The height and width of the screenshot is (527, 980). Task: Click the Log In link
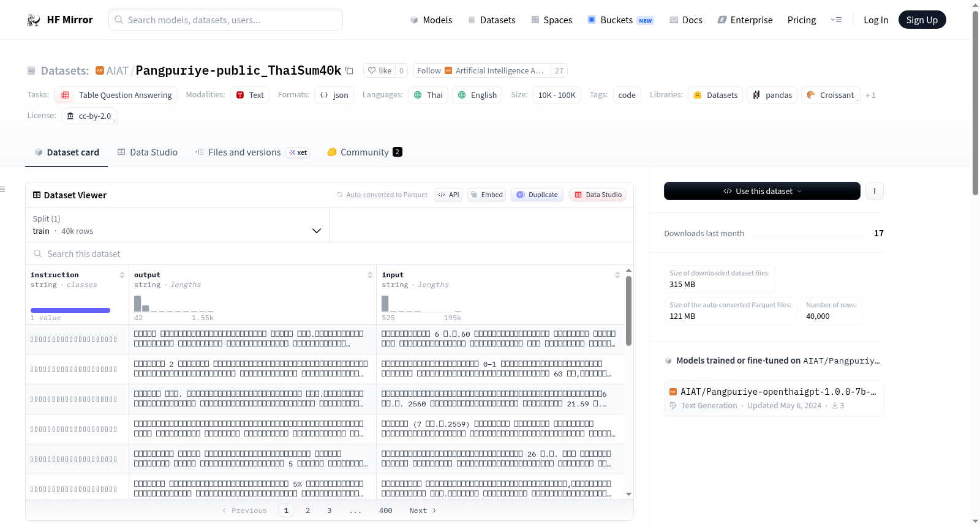[x=876, y=20]
